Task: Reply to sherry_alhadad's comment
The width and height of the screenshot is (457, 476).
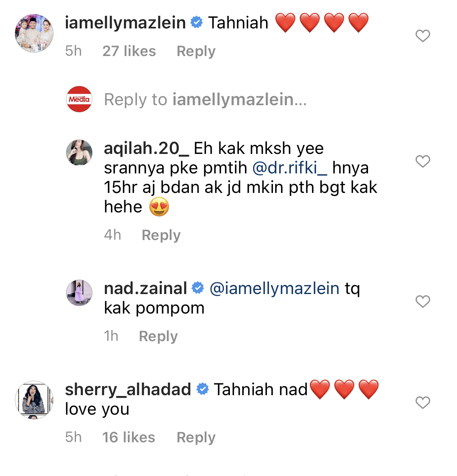Action: [x=196, y=437]
